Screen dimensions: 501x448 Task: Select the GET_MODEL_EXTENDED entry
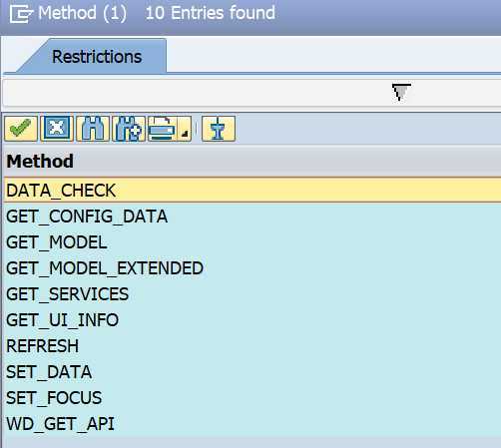252,268
